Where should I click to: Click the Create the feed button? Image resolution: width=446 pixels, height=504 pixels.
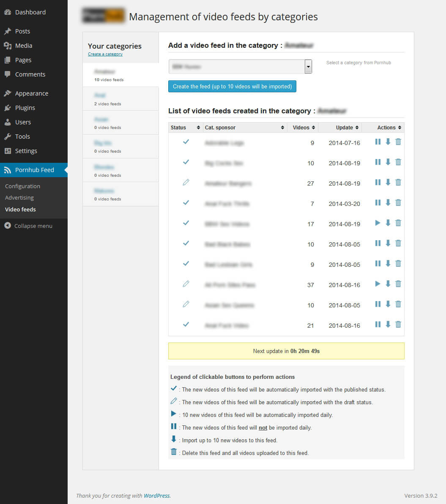click(233, 86)
